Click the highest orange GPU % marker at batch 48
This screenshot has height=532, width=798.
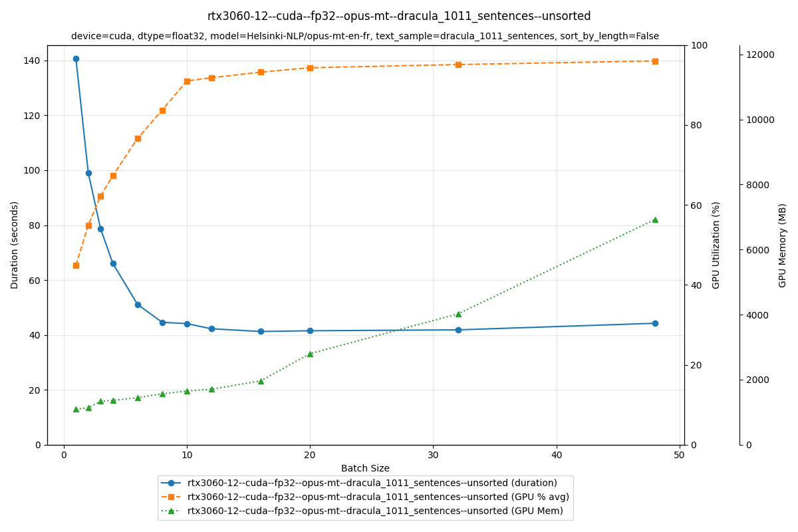click(x=654, y=61)
